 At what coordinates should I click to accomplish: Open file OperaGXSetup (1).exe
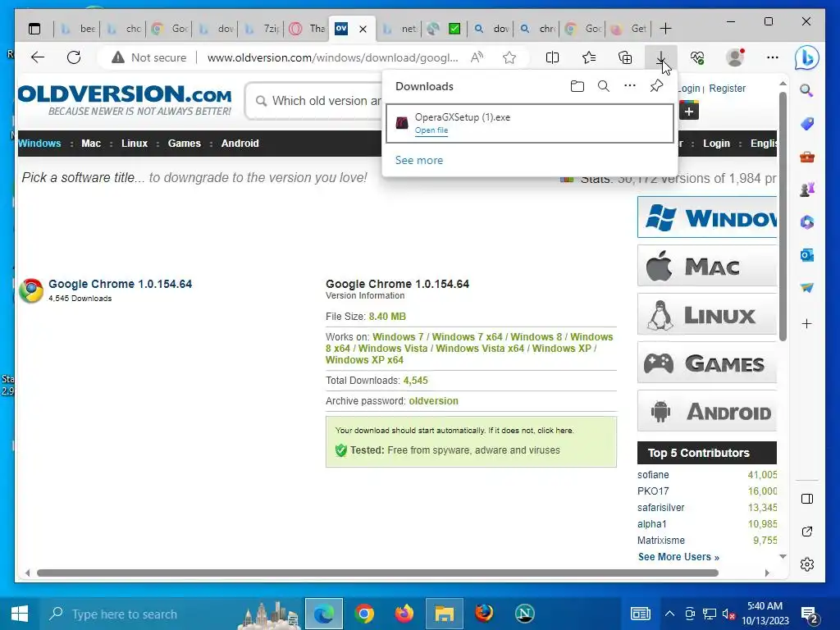431,130
